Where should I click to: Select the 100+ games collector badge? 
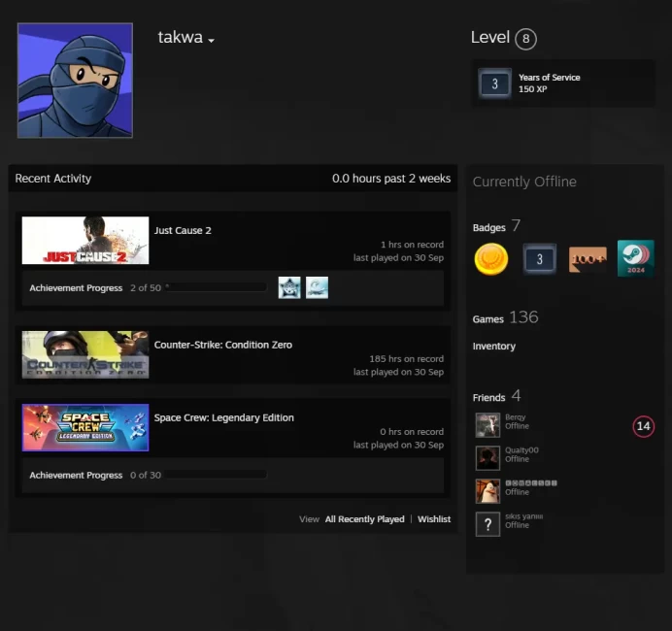[588, 259]
